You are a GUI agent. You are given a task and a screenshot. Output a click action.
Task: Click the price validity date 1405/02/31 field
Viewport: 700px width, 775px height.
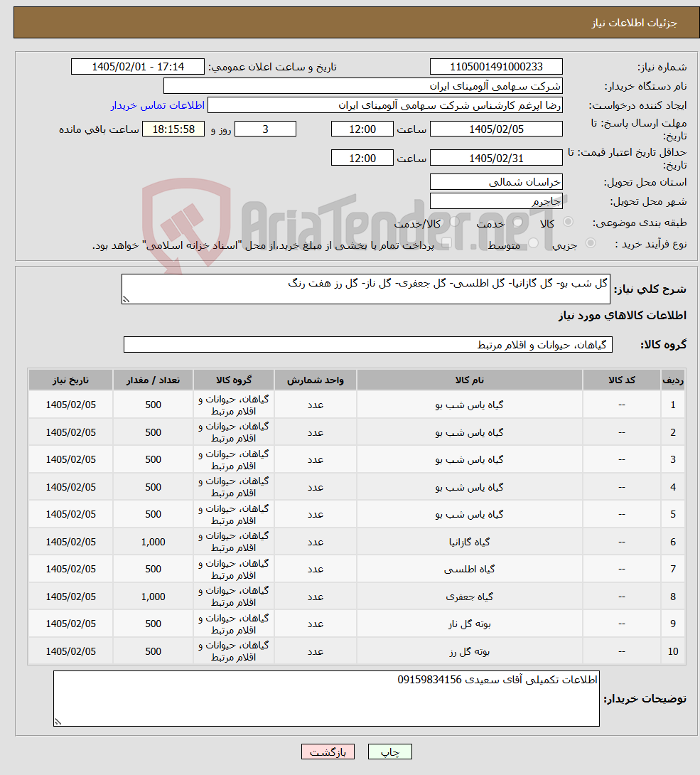[496, 158]
